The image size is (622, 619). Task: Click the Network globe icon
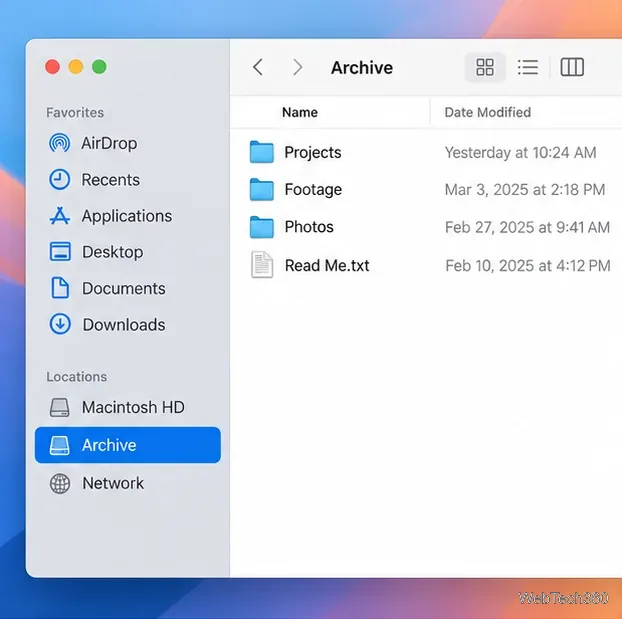coord(60,483)
